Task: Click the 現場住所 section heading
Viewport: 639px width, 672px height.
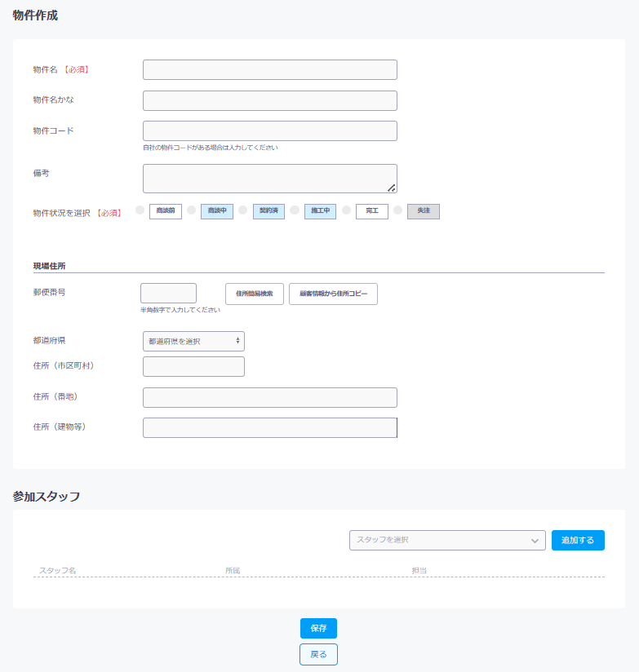Action: (49, 266)
